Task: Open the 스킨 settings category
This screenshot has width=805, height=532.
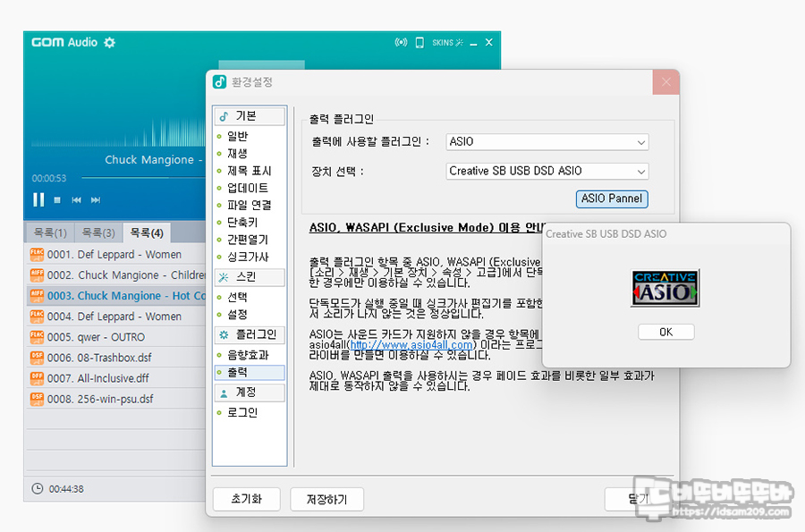Action: click(x=250, y=277)
